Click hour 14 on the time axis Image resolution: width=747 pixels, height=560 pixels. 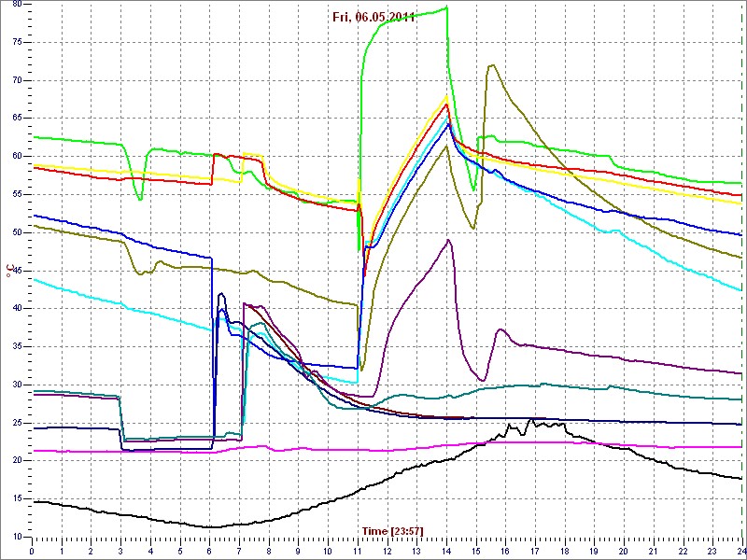(446, 550)
